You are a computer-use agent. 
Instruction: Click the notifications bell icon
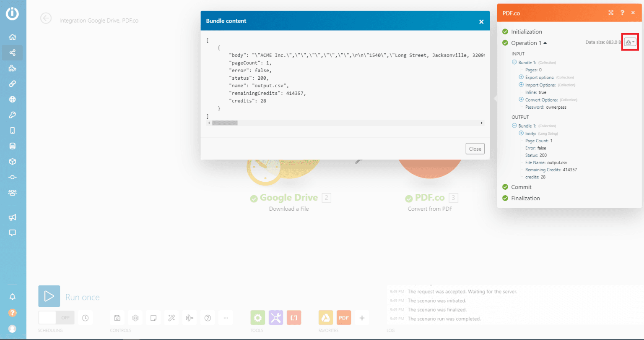tap(13, 297)
